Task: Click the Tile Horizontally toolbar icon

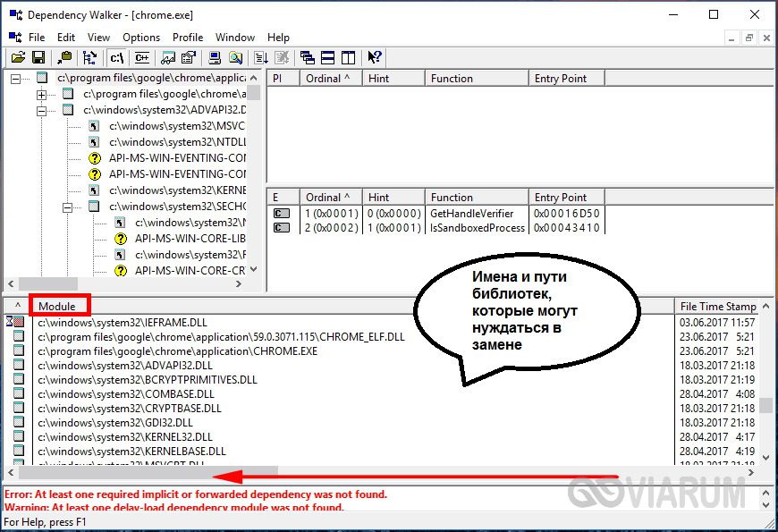Action: pos(328,57)
